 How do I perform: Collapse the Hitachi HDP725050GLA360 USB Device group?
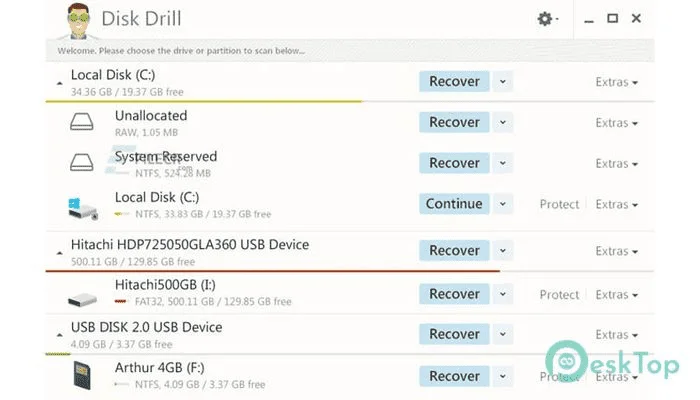click(59, 253)
